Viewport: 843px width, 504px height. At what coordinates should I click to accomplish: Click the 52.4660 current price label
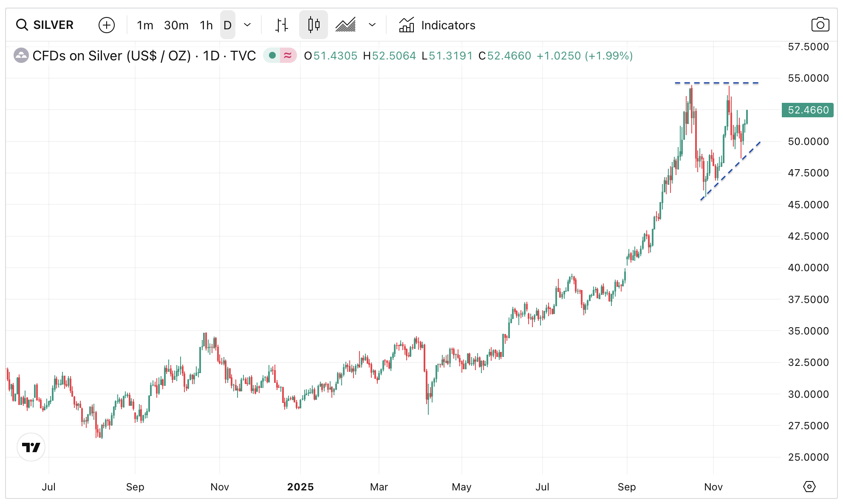tap(807, 110)
